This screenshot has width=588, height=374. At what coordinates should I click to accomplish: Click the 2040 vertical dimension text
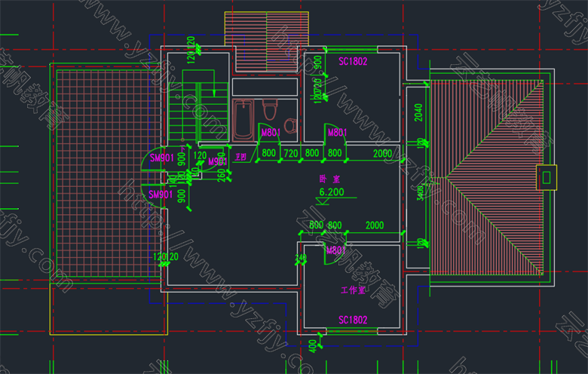[418, 112]
